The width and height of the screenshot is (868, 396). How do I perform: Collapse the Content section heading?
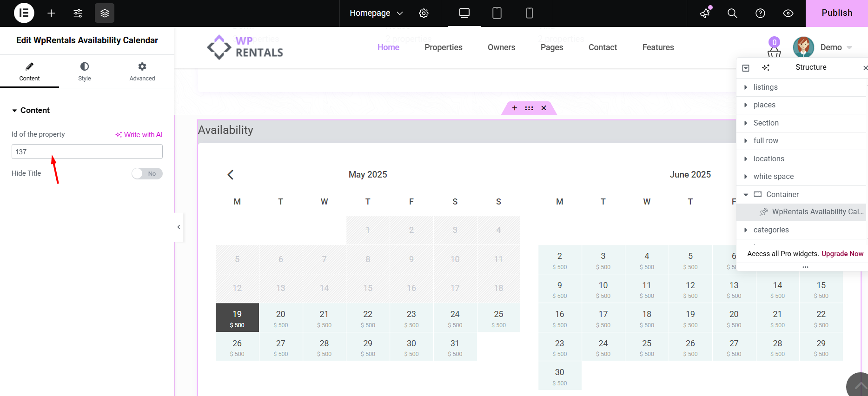[x=31, y=110]
